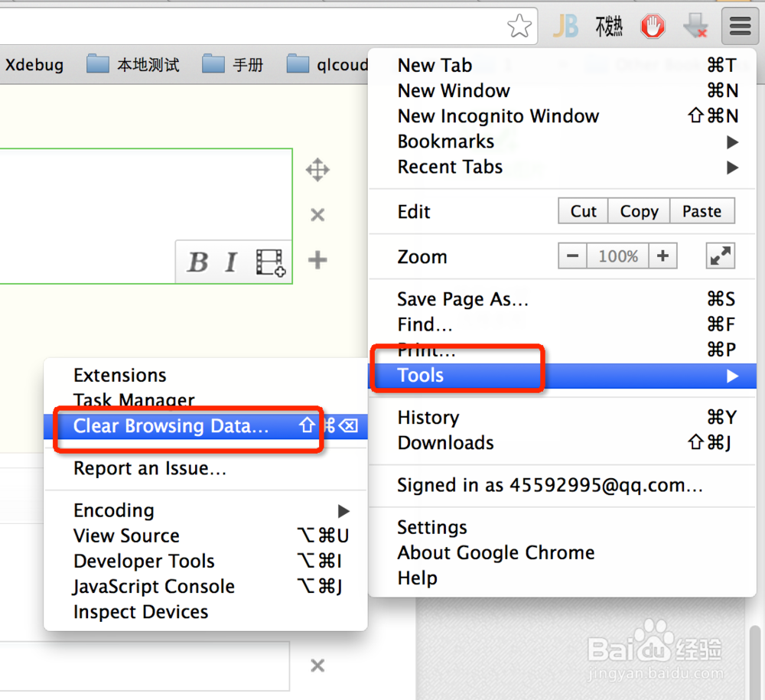
Task: Open the Chrome hamburger menu button
Action: pos(740,26)
